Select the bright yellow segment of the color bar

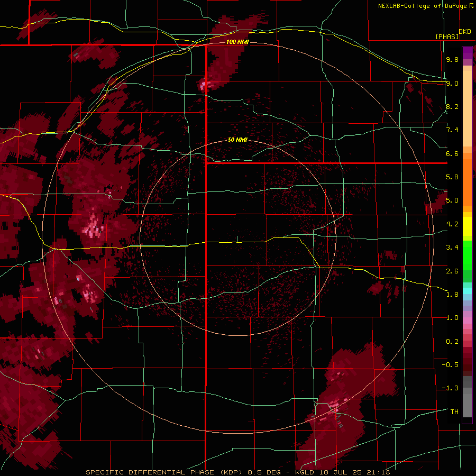467,226
